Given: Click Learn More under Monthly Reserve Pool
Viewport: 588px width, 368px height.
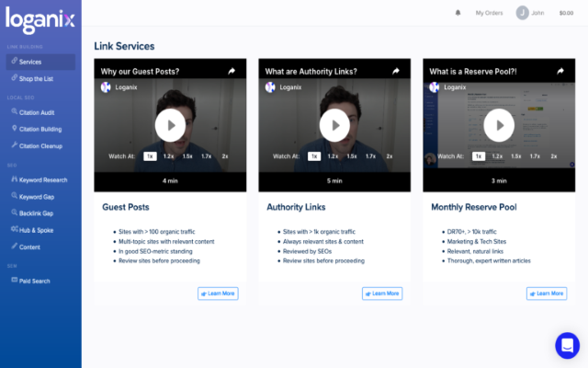Looking at the screenshot, I should coord(547,293).
